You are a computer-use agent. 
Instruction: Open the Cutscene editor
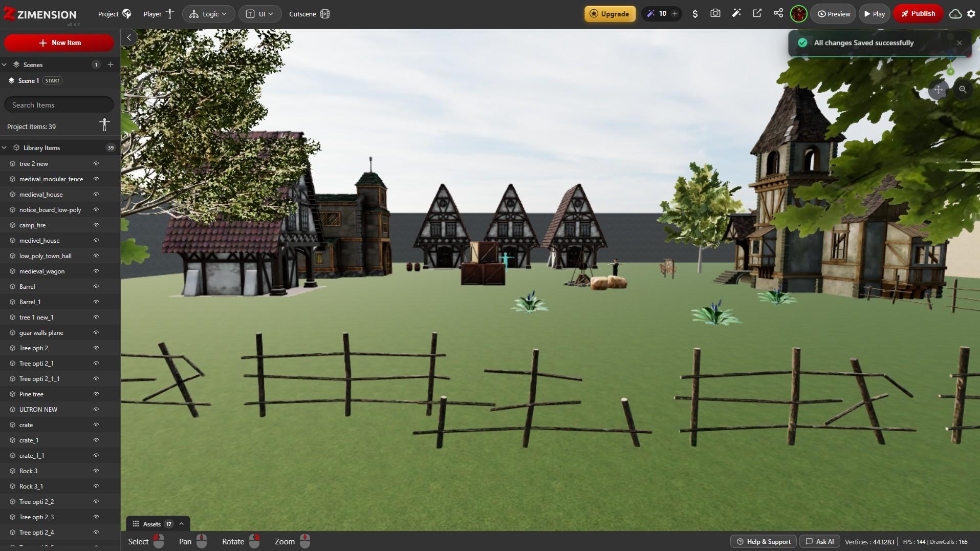(309, 14)
